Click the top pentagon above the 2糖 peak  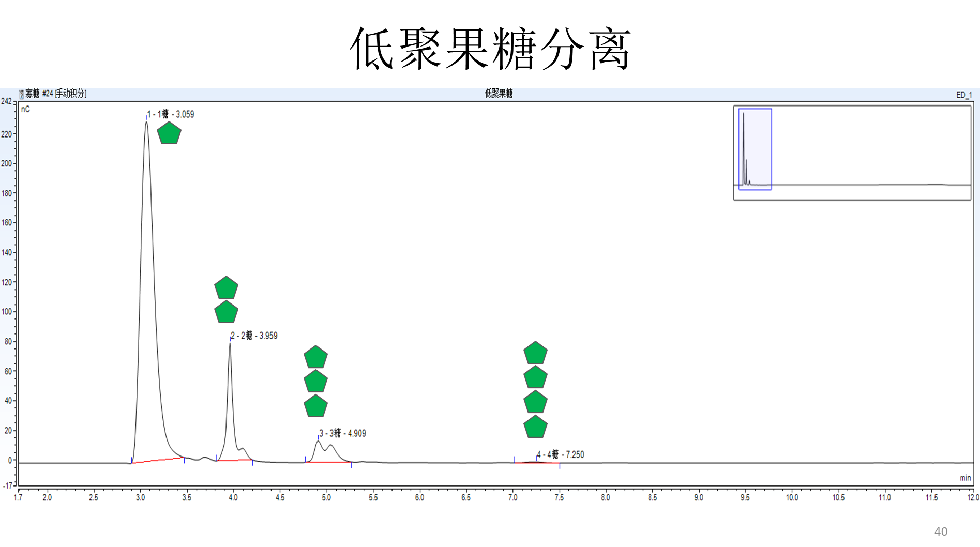click(226, 288)
